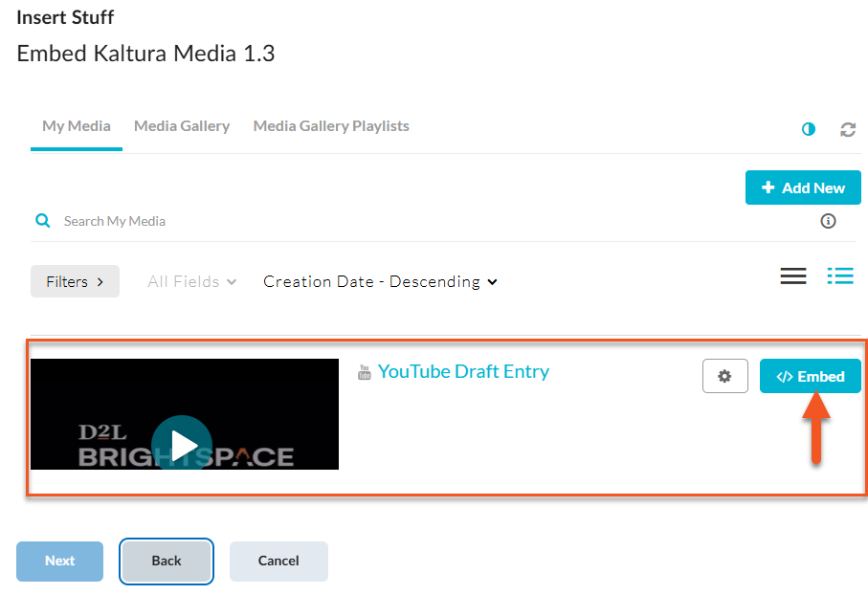Open Creation Date - Descending sort dropdown
Screen dimensions: 868x595
[380, 281]
